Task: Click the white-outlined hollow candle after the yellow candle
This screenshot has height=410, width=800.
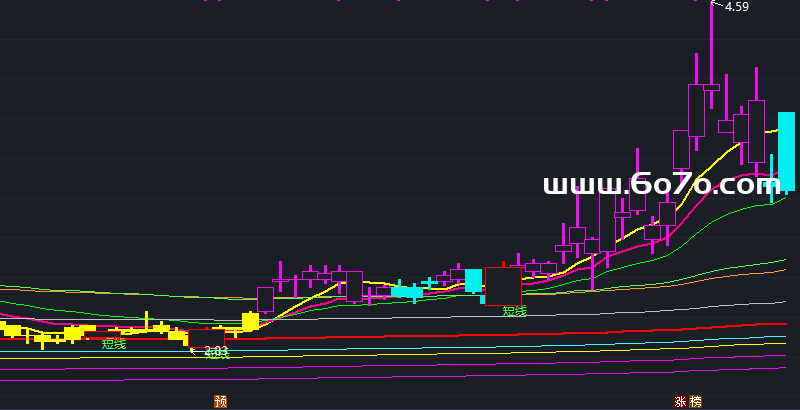Action: pyautogui.click(x=265, y=300)
